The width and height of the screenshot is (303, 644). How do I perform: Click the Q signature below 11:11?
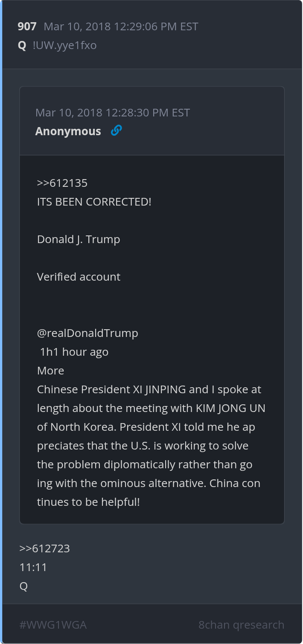pyautogui.click(x=23, y=586)
